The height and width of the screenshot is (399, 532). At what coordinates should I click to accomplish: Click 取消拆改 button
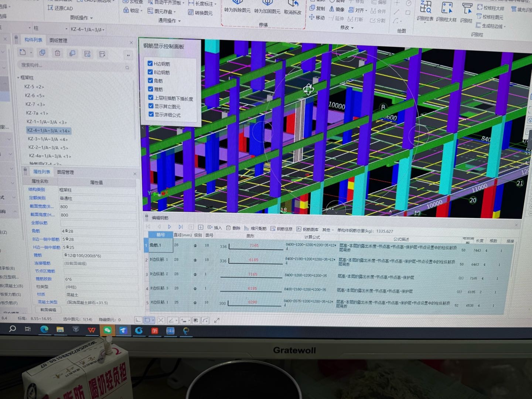coord(293,8)
